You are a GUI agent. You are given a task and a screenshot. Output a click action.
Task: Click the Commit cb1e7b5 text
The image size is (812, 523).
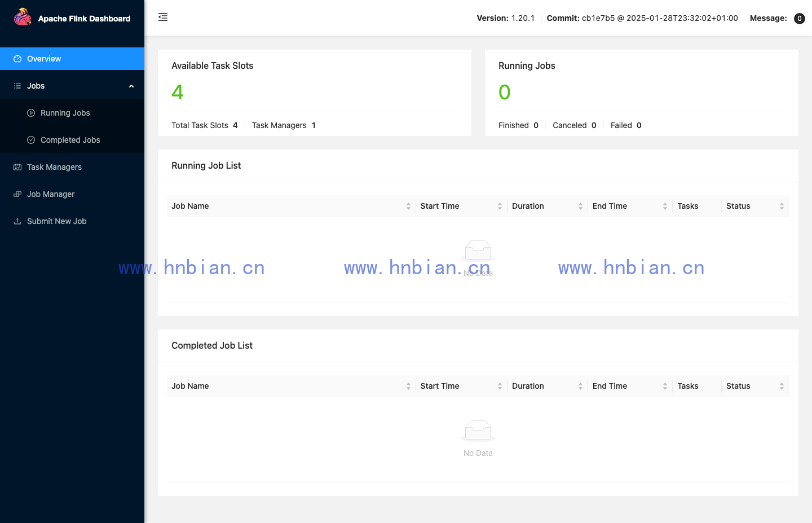pos(642,18)
